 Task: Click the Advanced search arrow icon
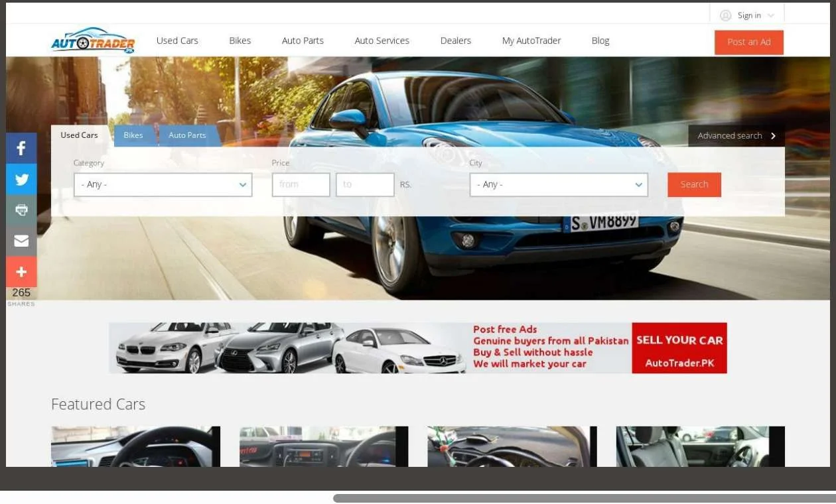(773, 136)
